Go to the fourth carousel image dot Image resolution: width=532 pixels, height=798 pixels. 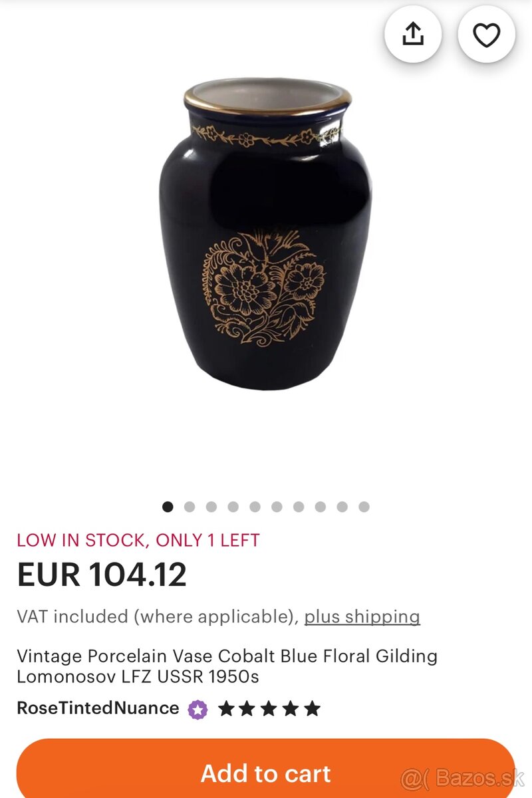pos(233,507)
